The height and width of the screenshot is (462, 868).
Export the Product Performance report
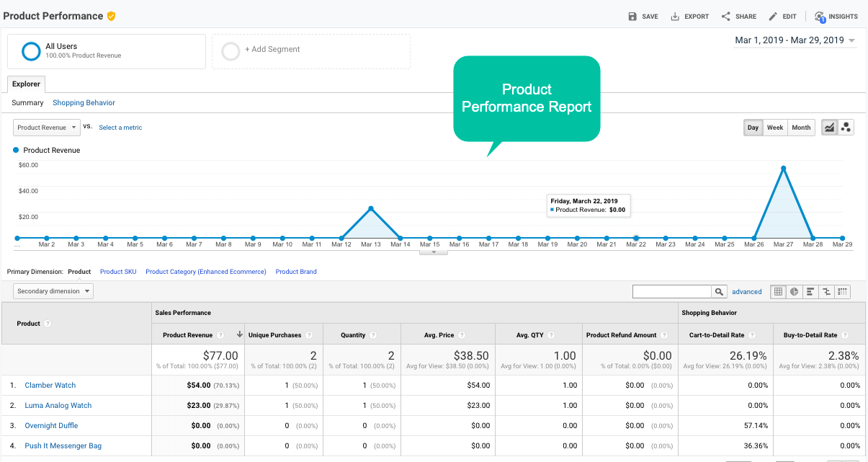point(689,15)
